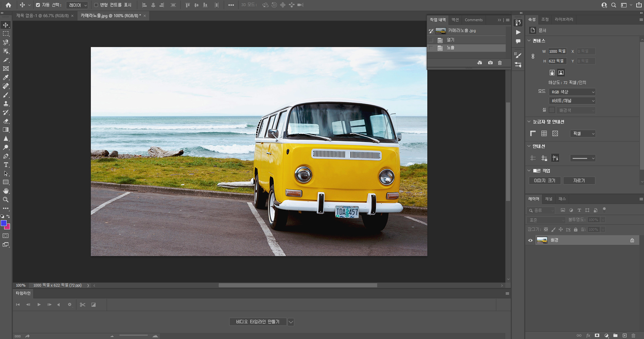Click the 이미지 크기 button
This screenshot has width=644, height=339.
(545, 180)
